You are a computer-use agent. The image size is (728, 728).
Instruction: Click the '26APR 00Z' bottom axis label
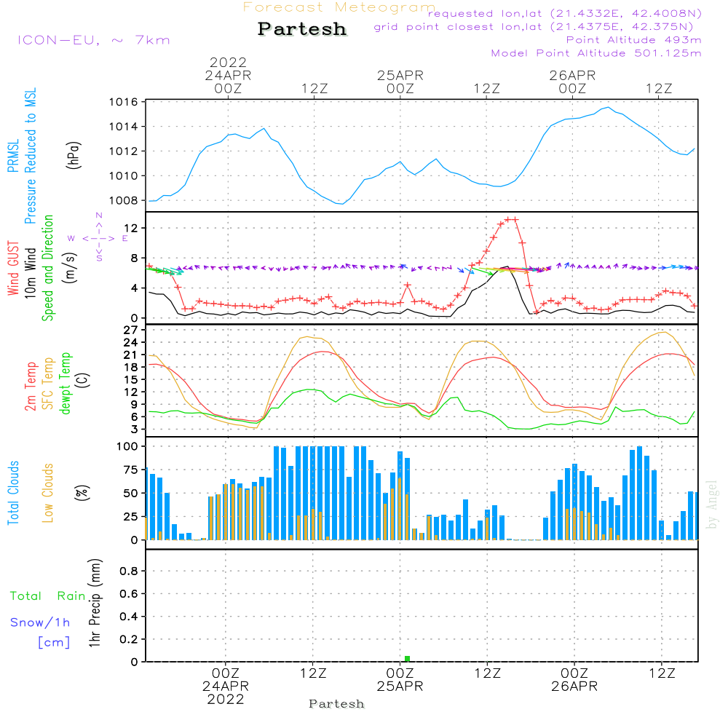574,680
